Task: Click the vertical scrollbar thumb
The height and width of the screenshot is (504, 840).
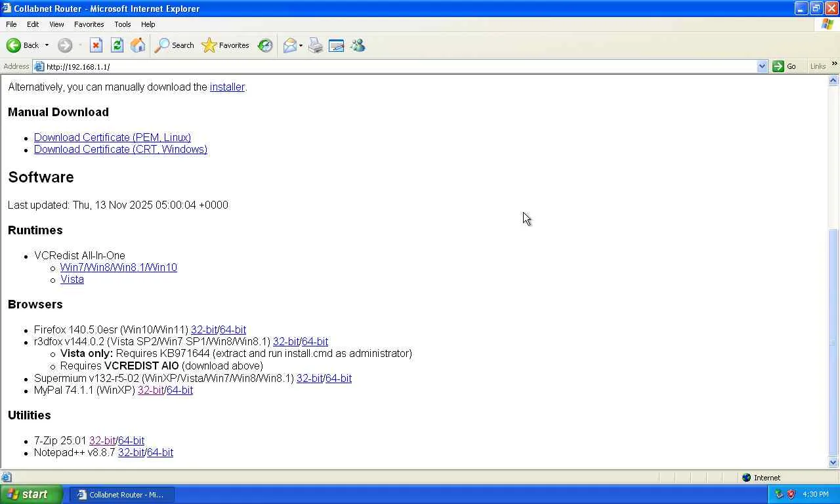Action: 833,342
